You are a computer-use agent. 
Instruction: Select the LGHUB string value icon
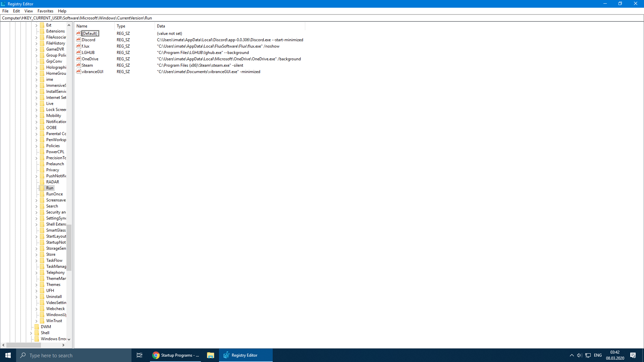pos(78,52)
